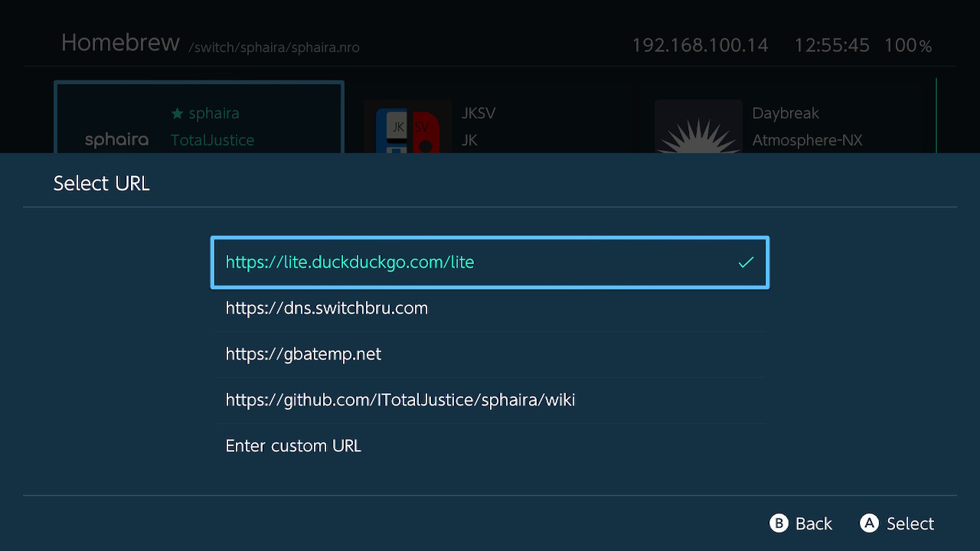Viewport: 980px width, 551px height.
Task: Open the gbatemp.net URL option
Action: point(303,354)
